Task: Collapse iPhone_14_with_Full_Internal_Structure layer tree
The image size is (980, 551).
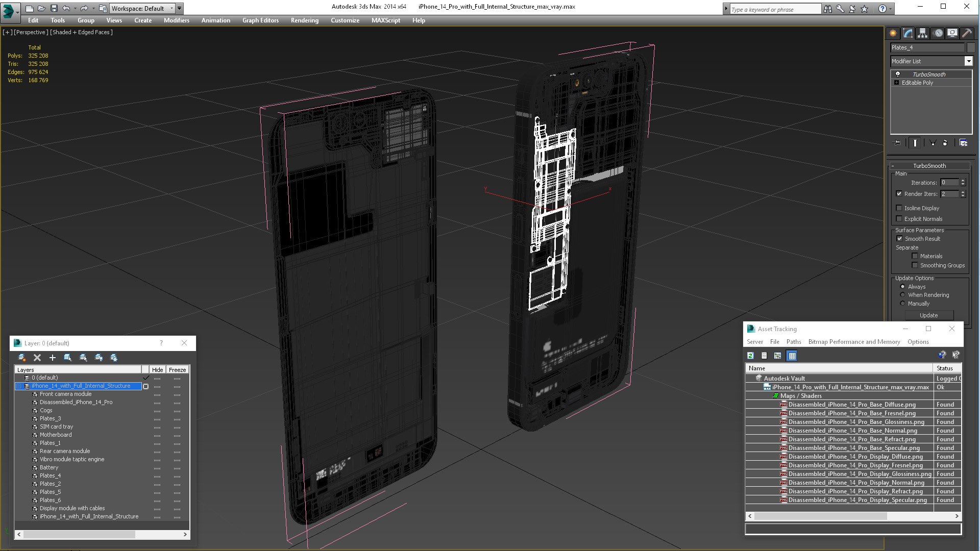Action: pyautogui.click(x=18, y=386)
